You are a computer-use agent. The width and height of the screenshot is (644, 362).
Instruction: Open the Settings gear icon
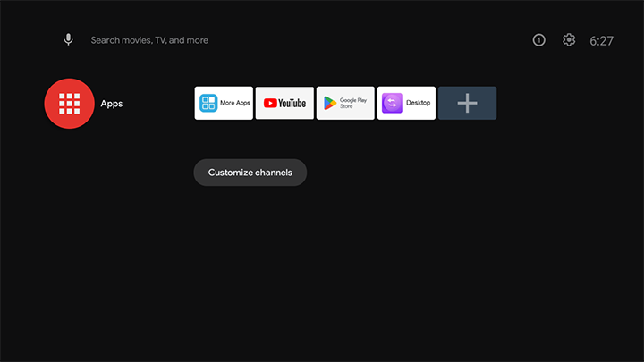[x=569, y=40]
